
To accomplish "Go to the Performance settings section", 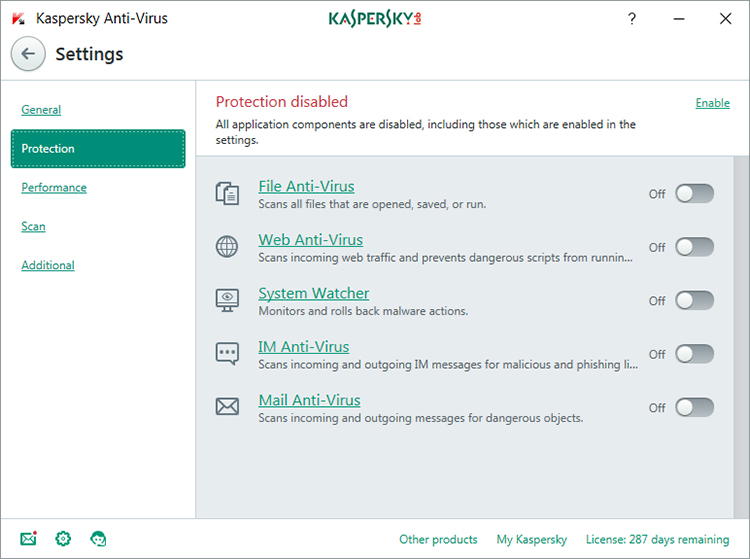I will pyautogui.click(x=54, y=188).
